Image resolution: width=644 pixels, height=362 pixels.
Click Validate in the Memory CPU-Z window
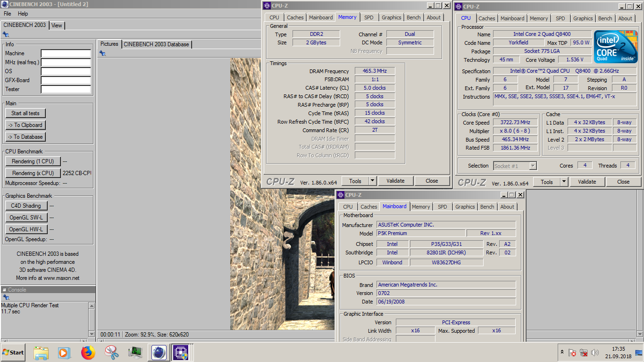click(x=395, y=181)
